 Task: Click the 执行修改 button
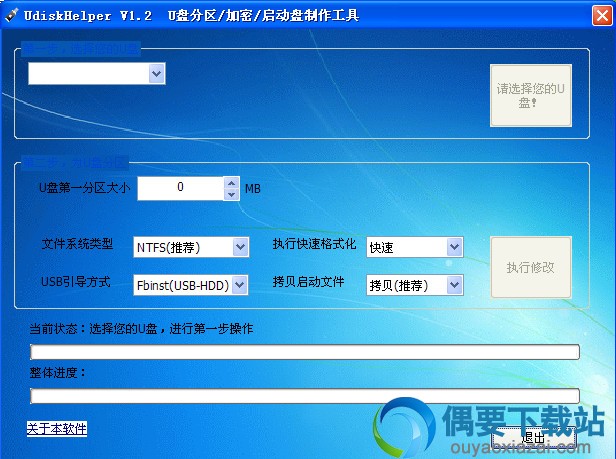pos(531,267)
